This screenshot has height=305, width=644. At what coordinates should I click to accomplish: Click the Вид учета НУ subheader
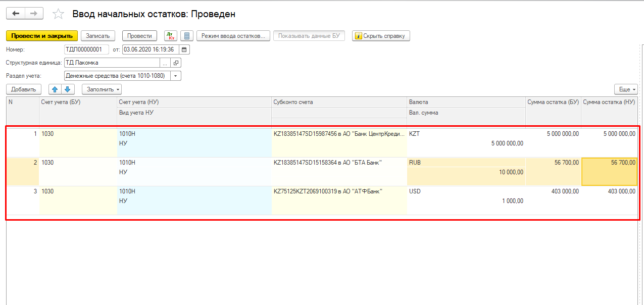coord(194,112)
